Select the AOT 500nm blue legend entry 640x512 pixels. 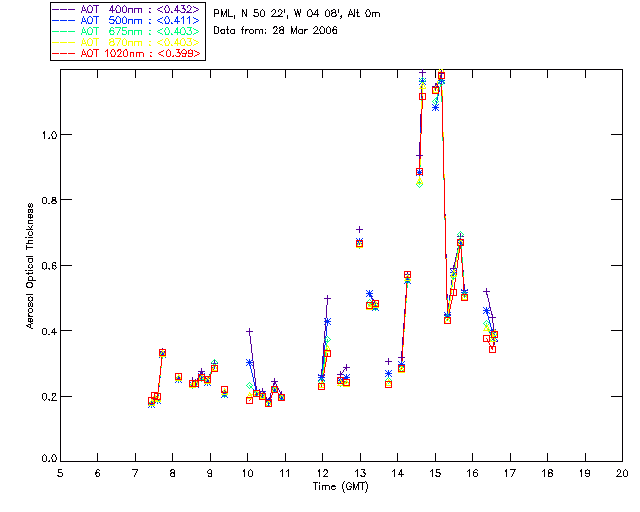tap(125, 19)
